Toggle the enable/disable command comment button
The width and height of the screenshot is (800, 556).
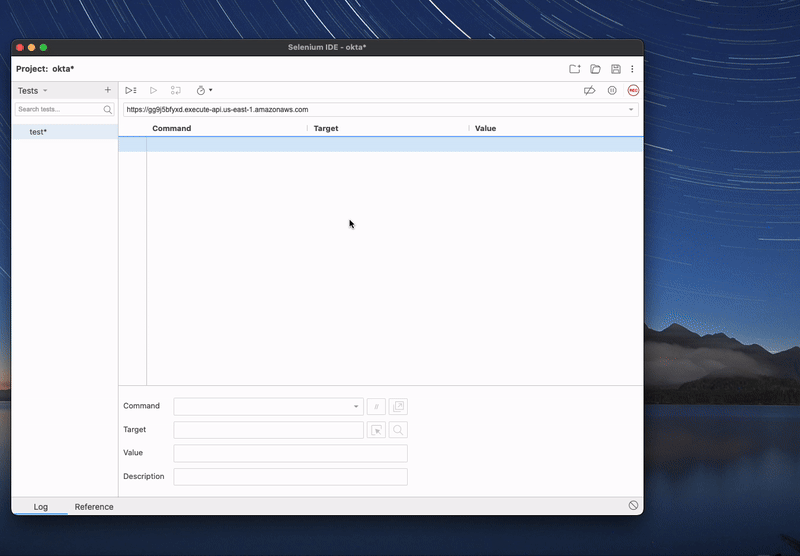click(377, 407)
